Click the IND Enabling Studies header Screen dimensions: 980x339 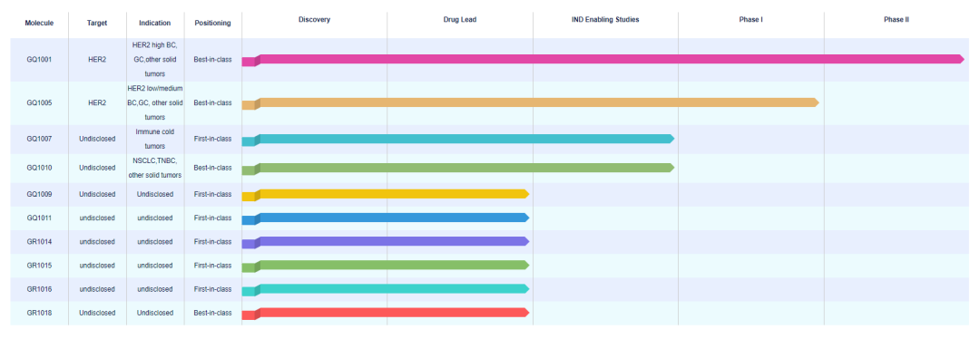[605, 20]
